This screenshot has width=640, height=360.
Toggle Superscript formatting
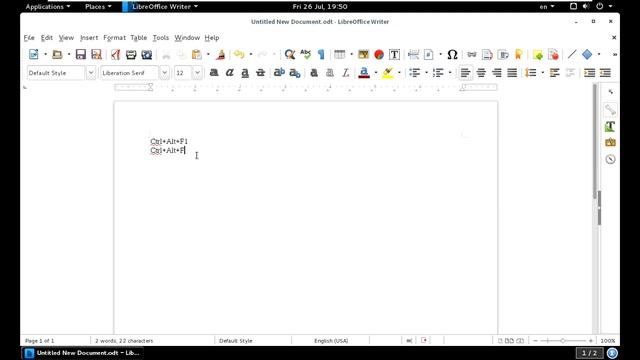tap(279, 73)
